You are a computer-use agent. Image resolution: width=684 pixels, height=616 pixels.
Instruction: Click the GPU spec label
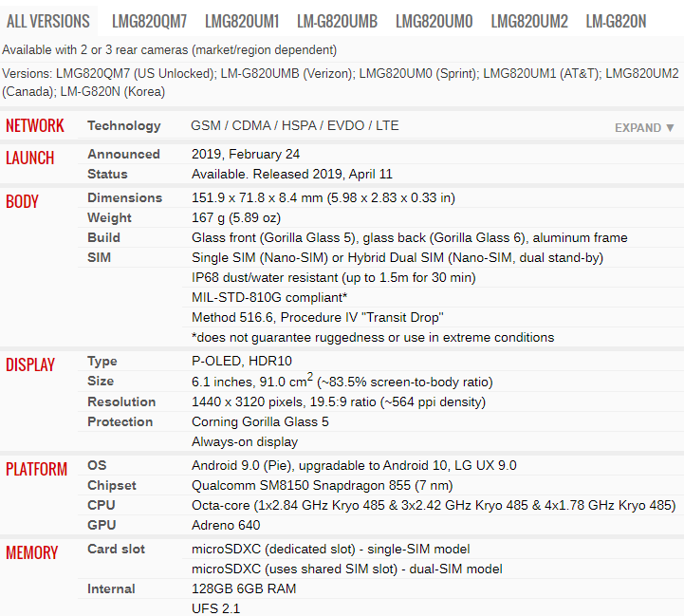(102, 525)
